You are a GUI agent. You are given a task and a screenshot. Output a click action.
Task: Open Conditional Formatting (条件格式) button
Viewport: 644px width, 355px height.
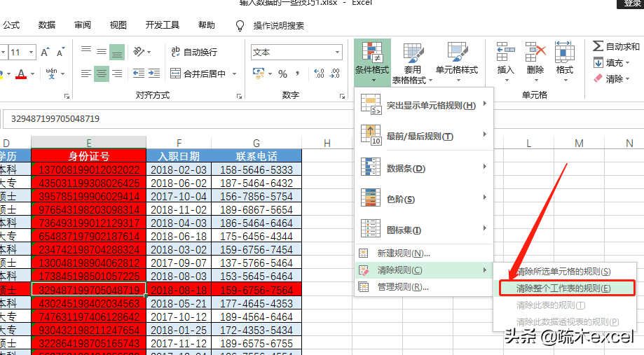click(x=372, y=62)
